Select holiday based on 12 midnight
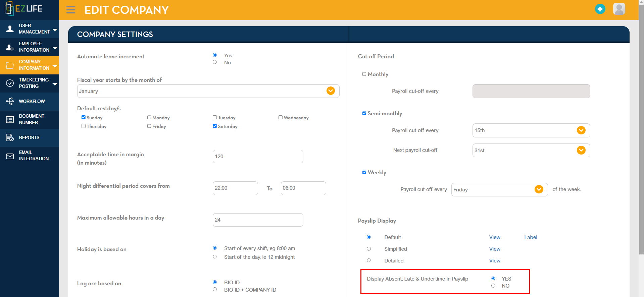Image resolution: width=644 pixels, height=297 pixels. (215, 256)
